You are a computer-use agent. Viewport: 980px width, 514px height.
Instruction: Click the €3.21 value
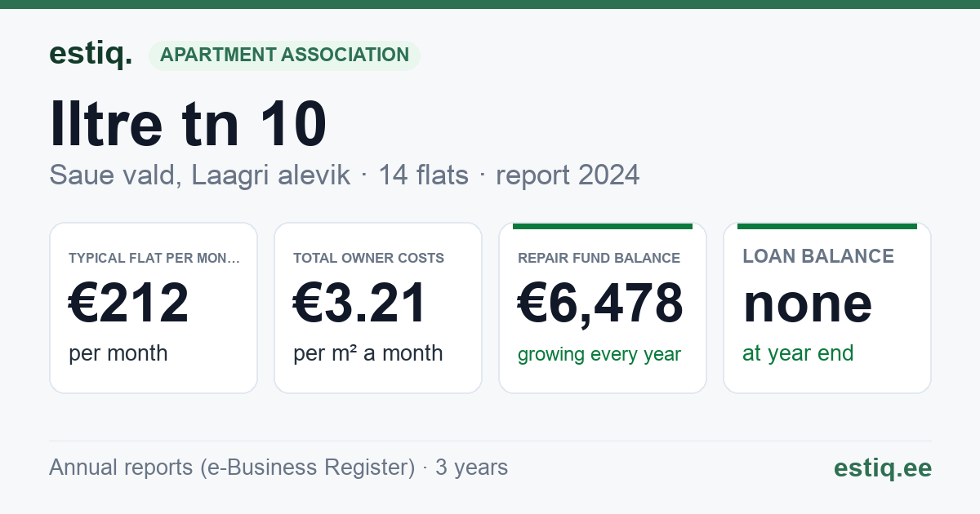coord(360,303)
